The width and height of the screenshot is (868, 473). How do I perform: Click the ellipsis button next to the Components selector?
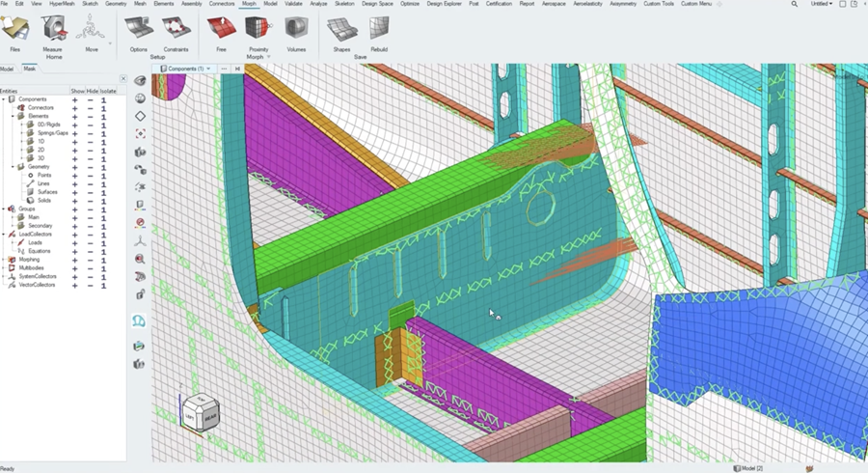pos(224,69)
